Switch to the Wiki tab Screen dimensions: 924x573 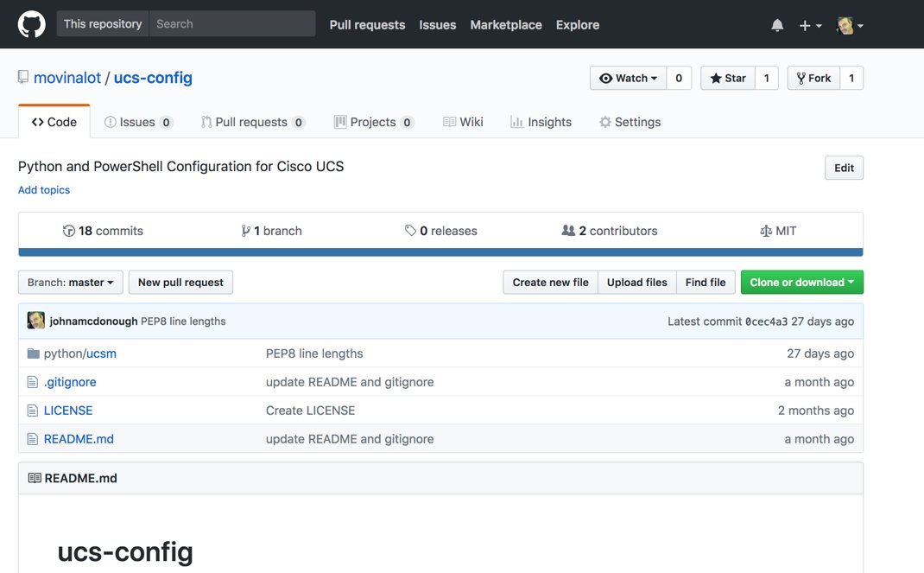463,122
